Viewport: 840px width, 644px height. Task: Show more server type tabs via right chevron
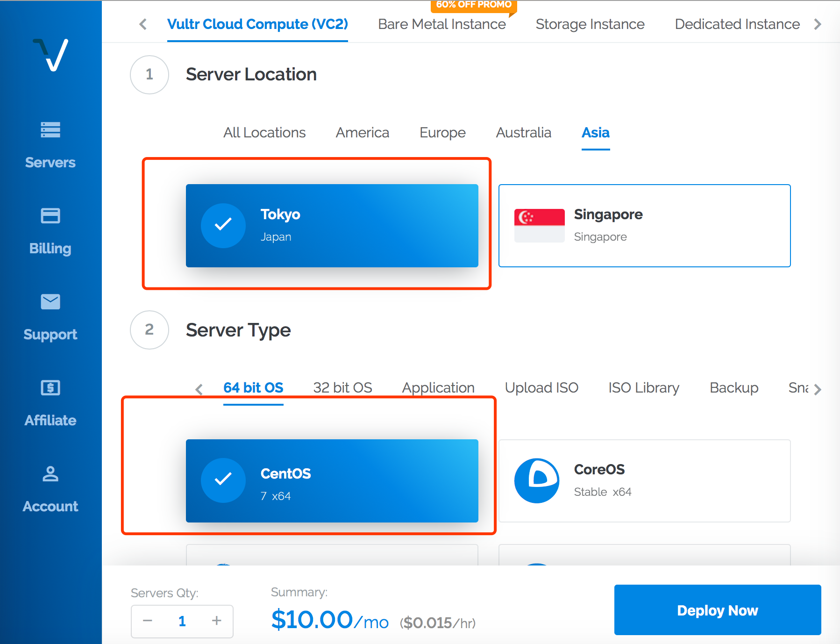tap(817, 389)
